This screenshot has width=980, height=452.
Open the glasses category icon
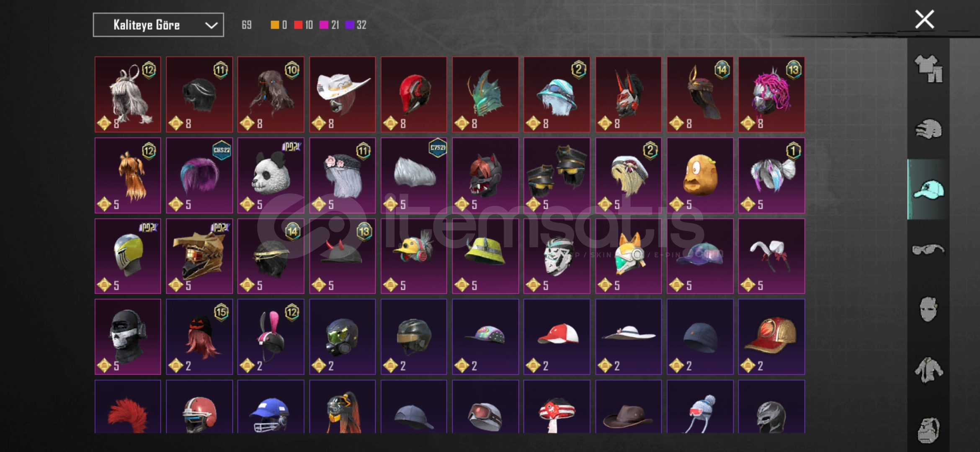[928, 250]
